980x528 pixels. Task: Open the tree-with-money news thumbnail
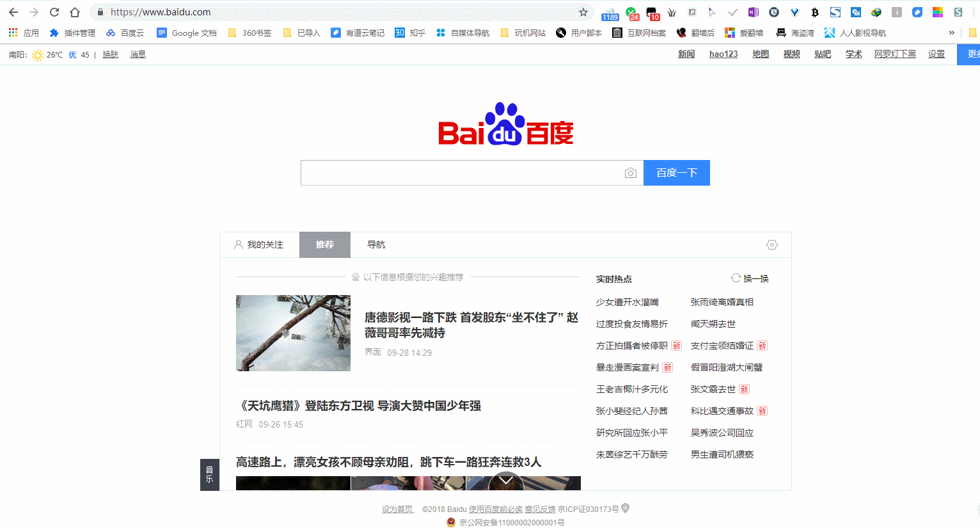293,333
